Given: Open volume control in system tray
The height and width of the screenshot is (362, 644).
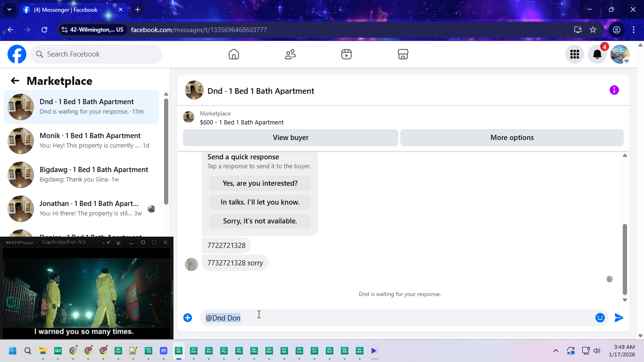Looking at the screenshot, I should (597, 351).
